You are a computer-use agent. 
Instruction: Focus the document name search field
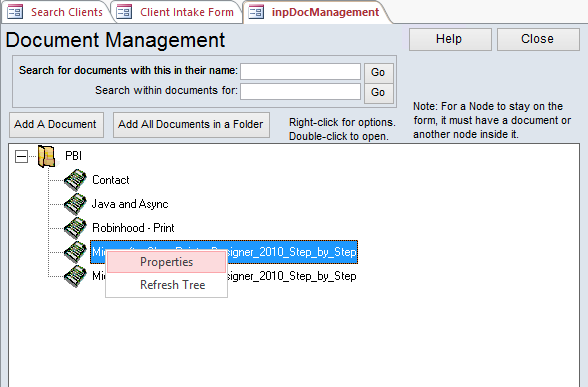(x=300, y=71)
